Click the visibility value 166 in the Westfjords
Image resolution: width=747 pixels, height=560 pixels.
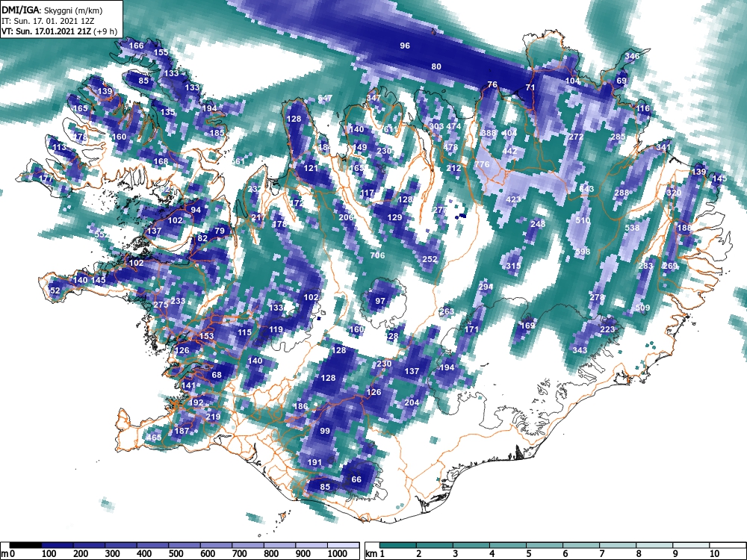[x=136, y=46]
